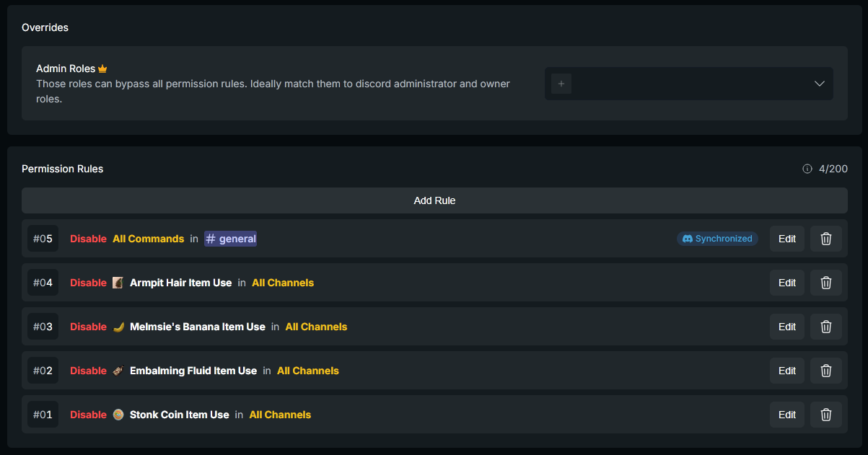Toggle the Disable label on rule #01
Viewport: 868px width, 455px height.
click(x=88, y=415)
